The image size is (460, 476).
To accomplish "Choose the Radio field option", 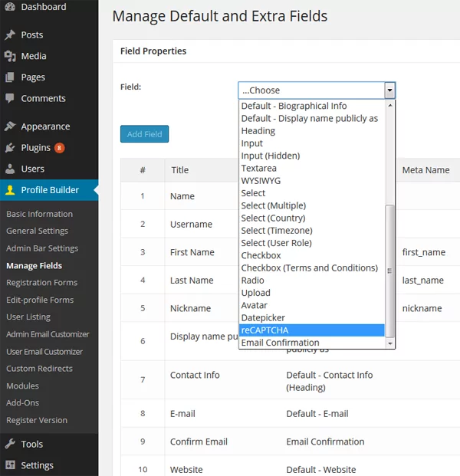I will coord(312,281).
